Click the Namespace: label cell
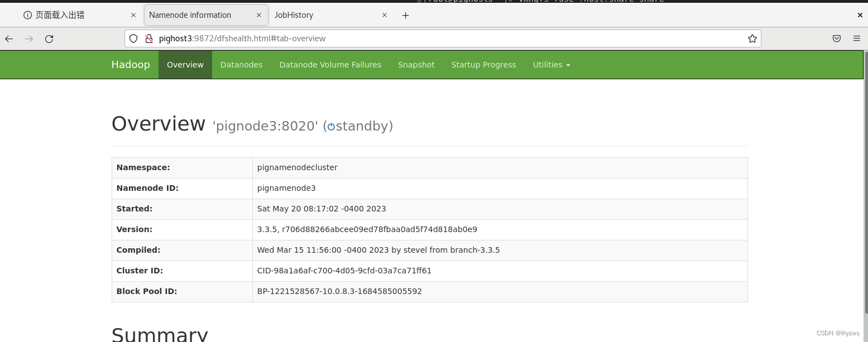 (182, 167)
